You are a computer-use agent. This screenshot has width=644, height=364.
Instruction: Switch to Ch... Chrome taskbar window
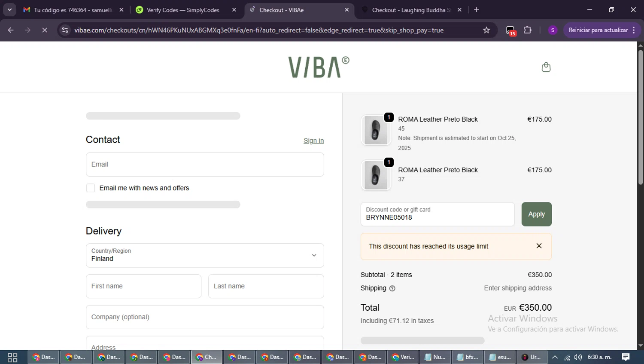click(x=207, y=357)
